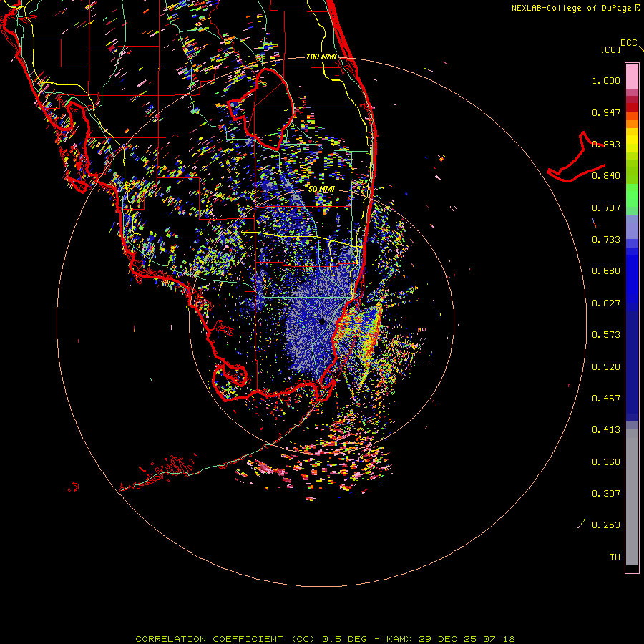This screenshot has width=644, height=644.
Task: Click the 0.947 value on the color scale
Action: pos(606,112)
